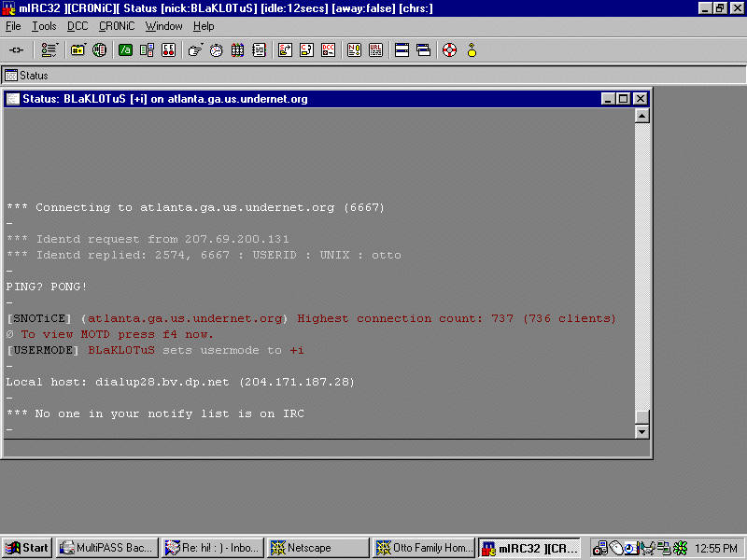Click 'Local host: dialup28.bv.dp.net' line

(x=180, y=382)
